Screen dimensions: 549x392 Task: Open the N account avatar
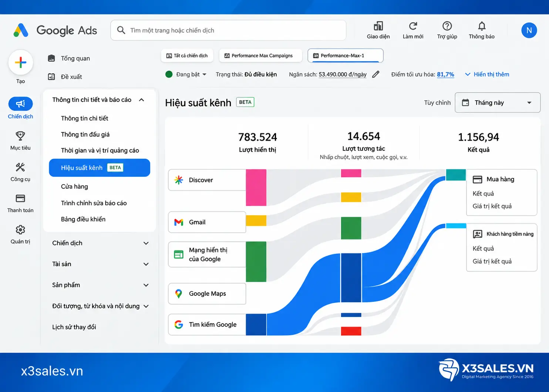point(529,30)
